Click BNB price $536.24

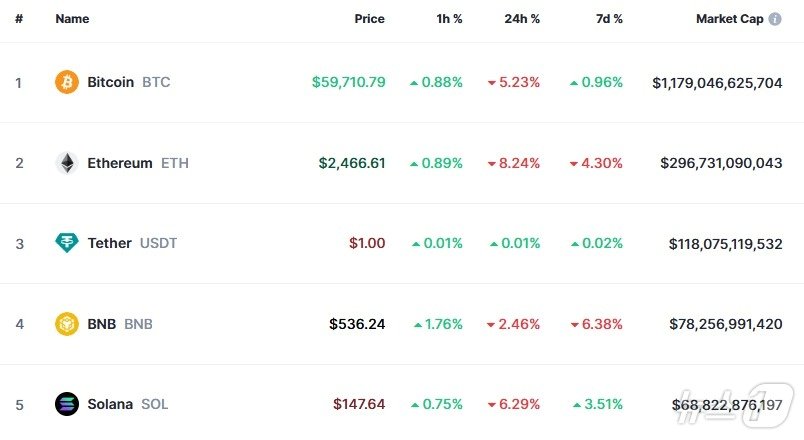click(x=357, y=324)
